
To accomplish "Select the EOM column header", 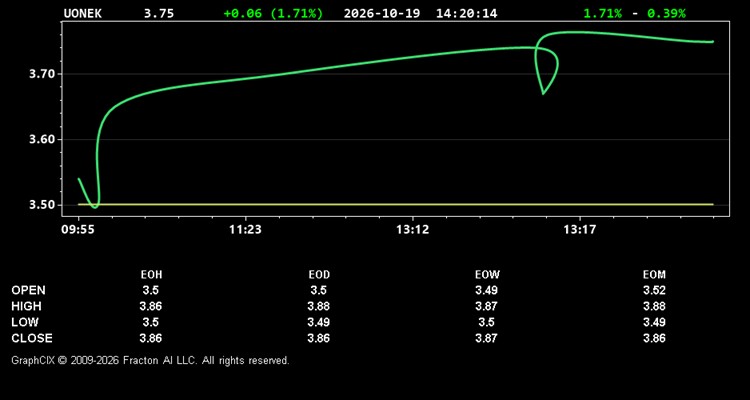I will (654, 275).
